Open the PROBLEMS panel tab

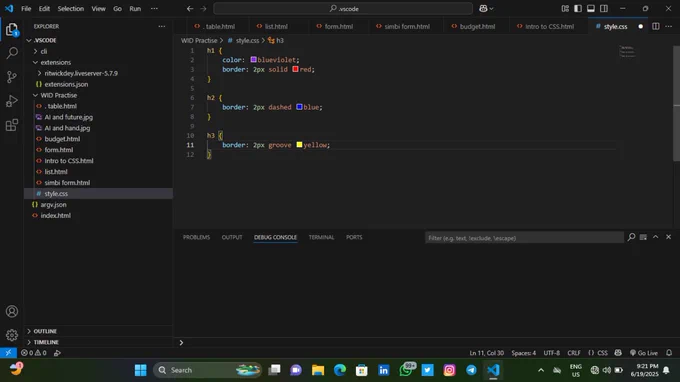[x=196, y=237]
